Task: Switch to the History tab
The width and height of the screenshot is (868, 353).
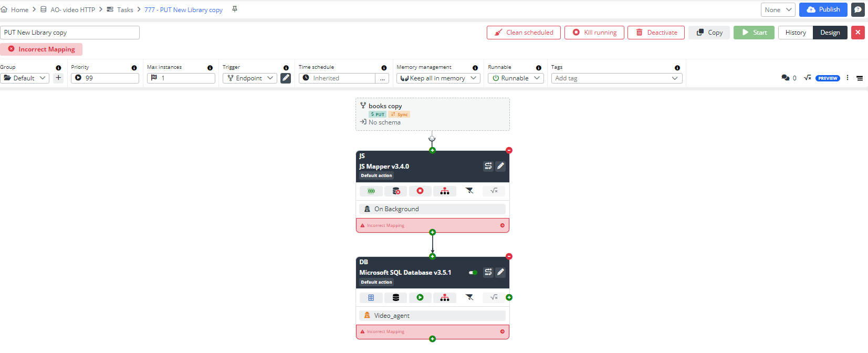Action: (x=795, y=33)
